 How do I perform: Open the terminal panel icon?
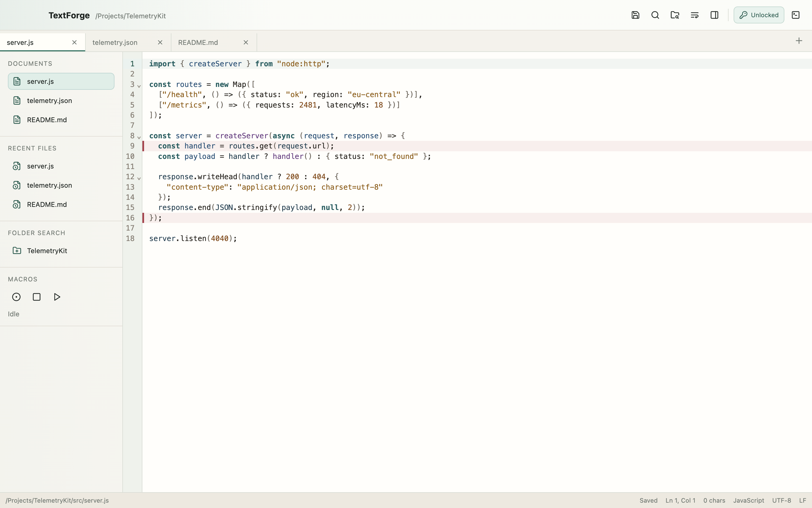pos(796,15)
